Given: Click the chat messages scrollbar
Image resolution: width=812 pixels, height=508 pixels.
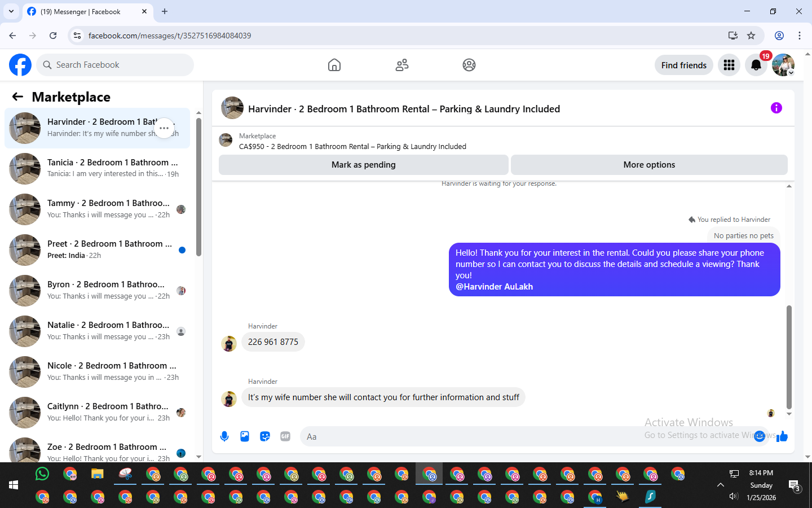Looking at the screenshot, I should pos(789,357).
